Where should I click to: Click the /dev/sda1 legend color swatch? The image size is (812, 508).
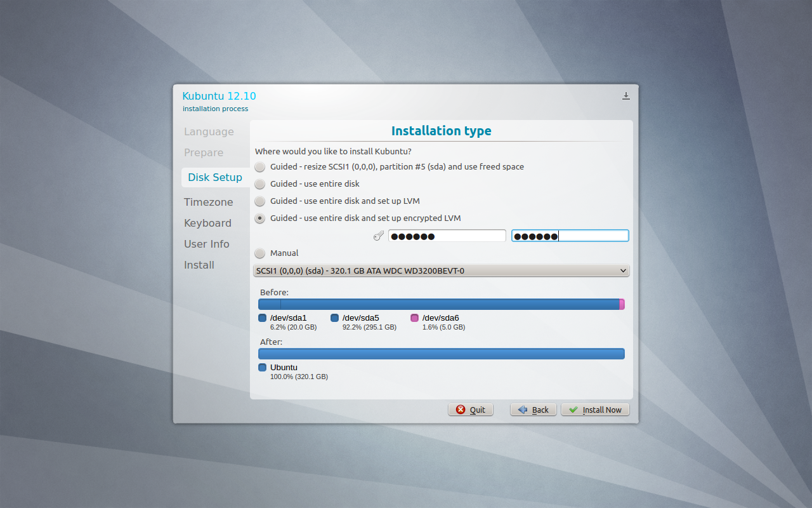tap(263, 318)
